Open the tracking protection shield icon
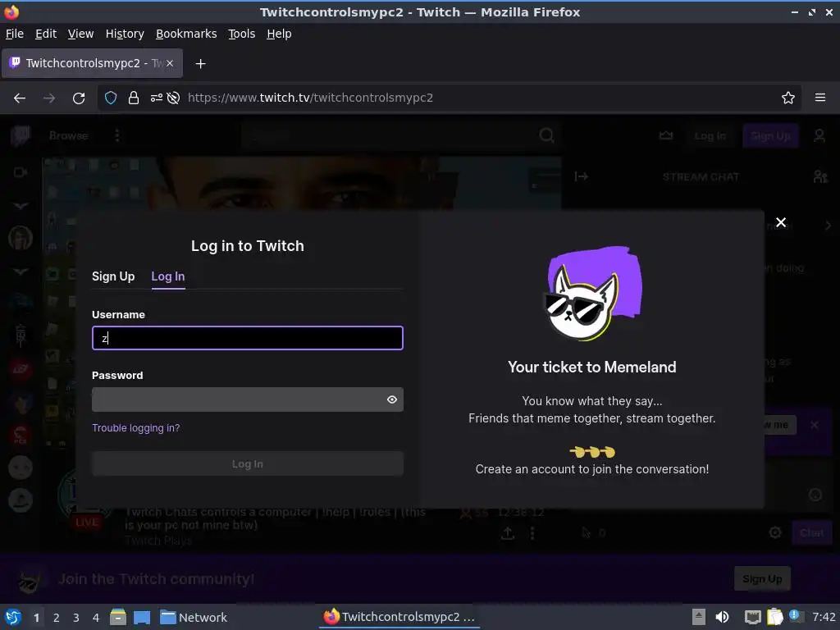Viewport: 840px width, 630px height. [111, 98]
